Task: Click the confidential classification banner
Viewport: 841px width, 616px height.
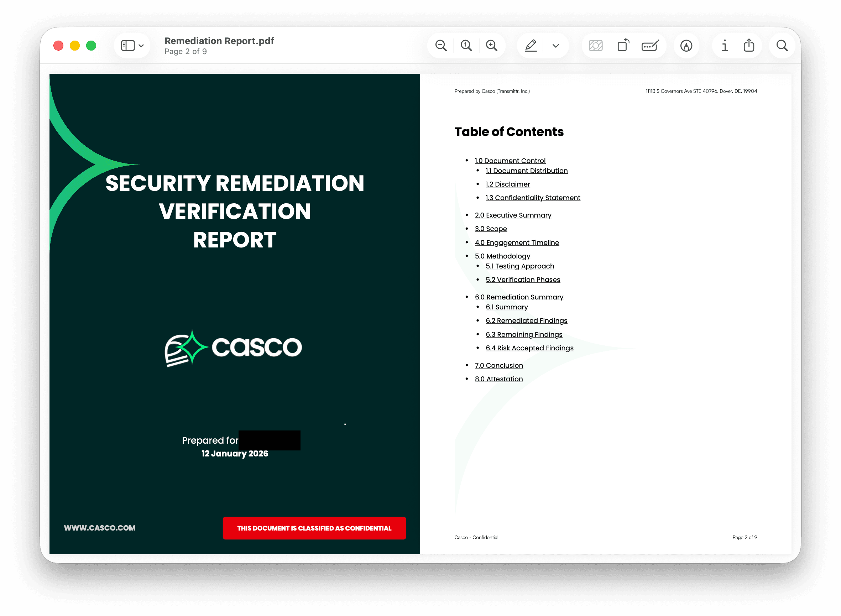Action: pyautogui.click(x=314, y=528)
